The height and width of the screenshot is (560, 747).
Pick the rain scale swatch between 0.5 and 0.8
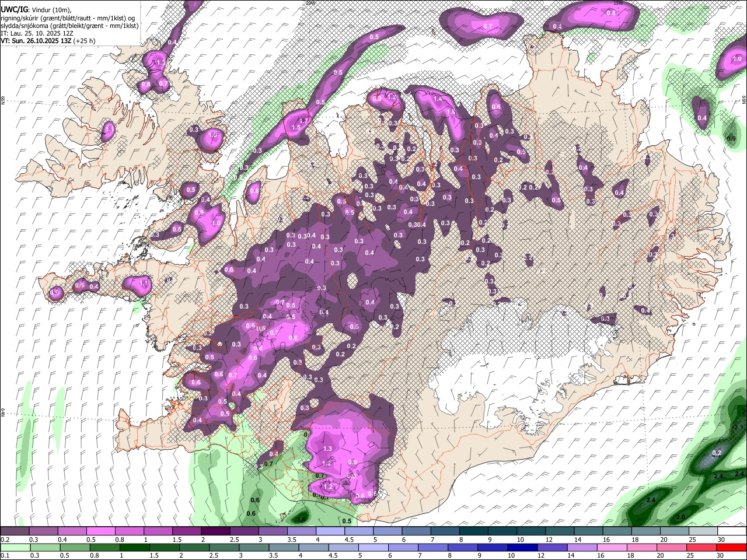click(75, 547)
